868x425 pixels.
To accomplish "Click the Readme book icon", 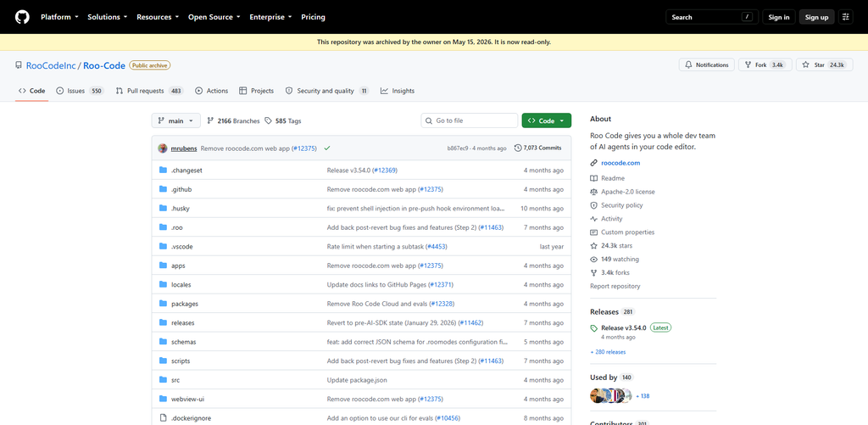I will 594,178.
